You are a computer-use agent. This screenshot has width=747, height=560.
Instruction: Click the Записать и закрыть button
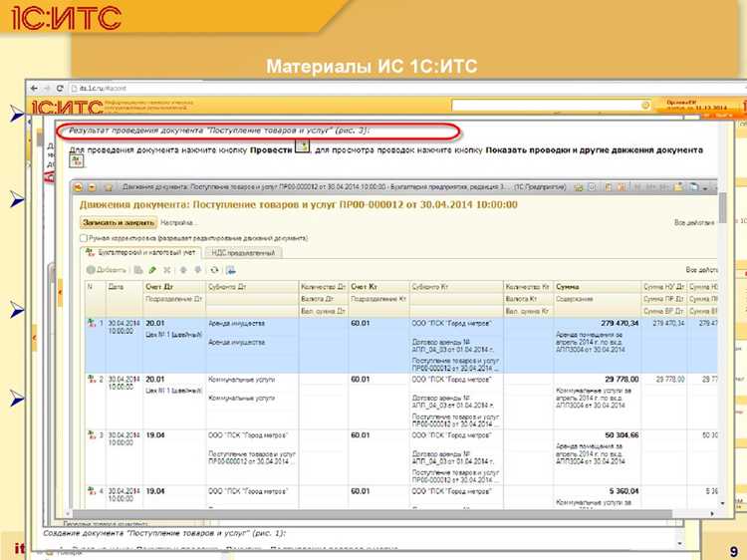[119, 222]
